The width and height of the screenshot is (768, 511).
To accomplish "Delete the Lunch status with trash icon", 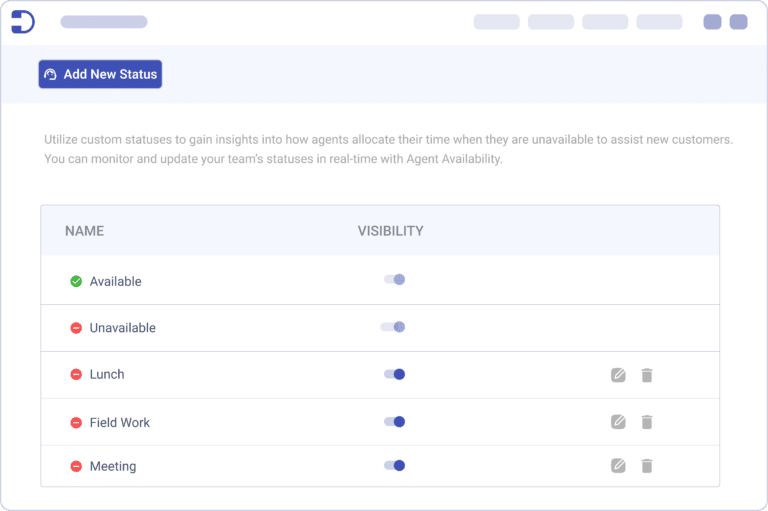I will click(x=647, y=375).
